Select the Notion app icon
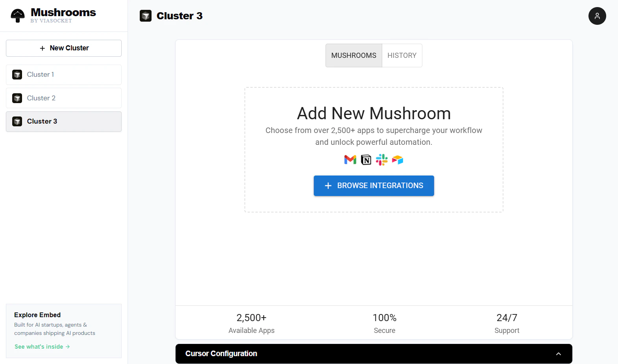 [366, 159]
